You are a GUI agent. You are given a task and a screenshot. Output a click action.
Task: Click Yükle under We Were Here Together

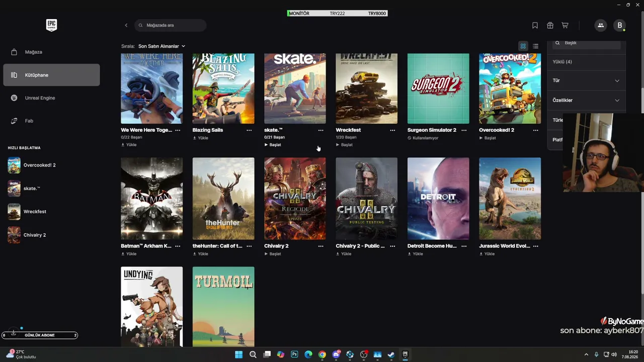[129, 145]
